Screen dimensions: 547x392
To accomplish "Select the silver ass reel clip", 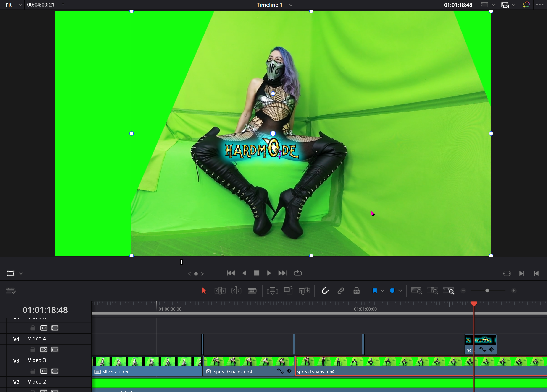I will click(x=147, y=366).
